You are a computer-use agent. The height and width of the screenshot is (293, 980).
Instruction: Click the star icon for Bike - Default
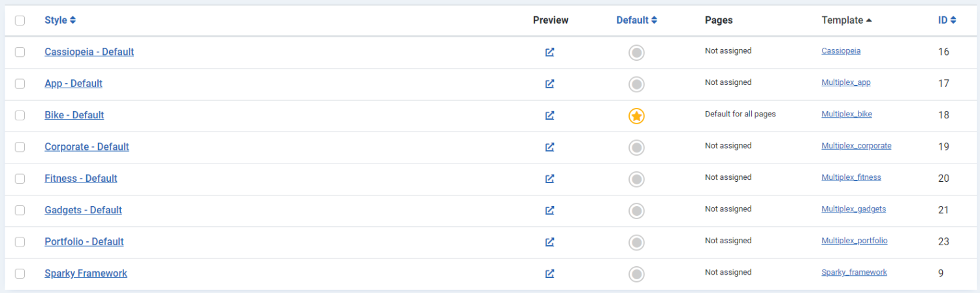[x=636, y=116]
